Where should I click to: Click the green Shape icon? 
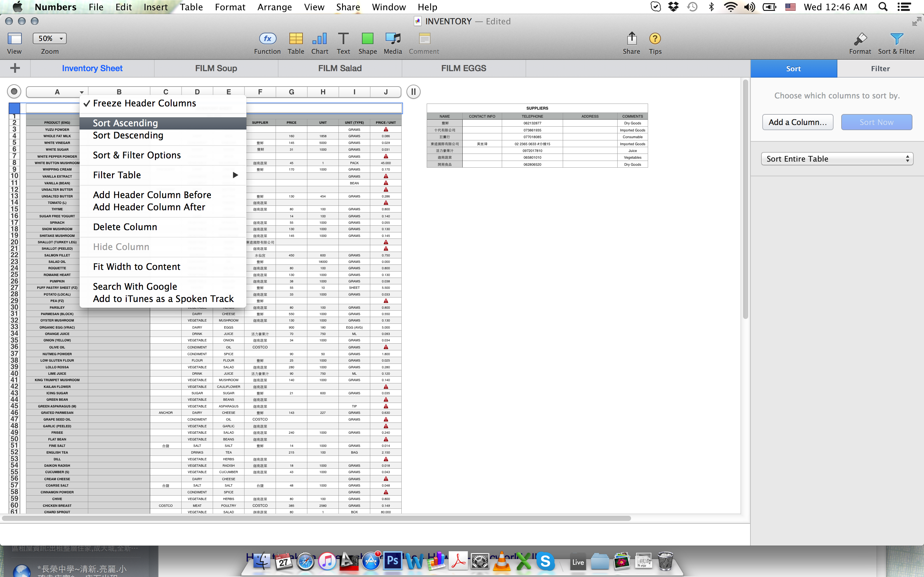[367, 39]
